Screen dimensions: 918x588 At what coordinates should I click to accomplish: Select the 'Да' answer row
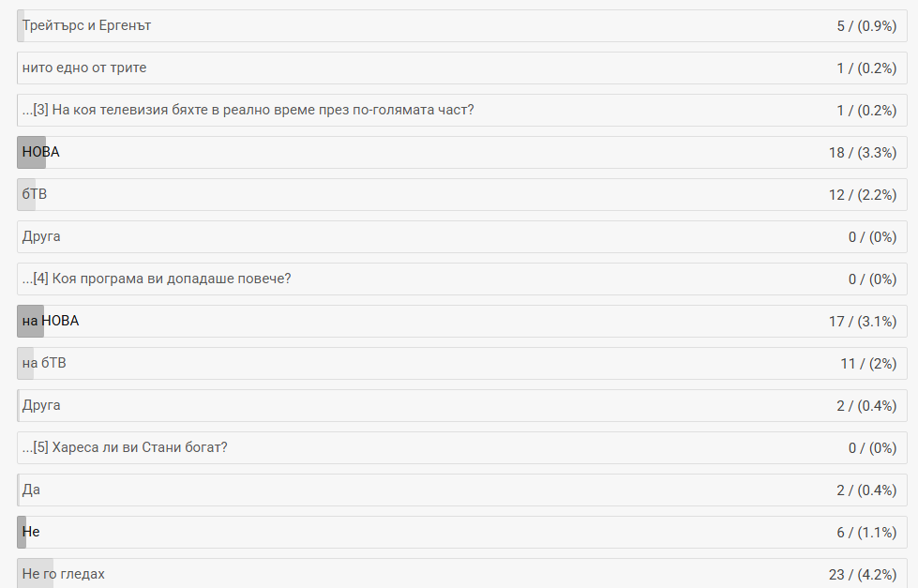[x=31, y=490]
